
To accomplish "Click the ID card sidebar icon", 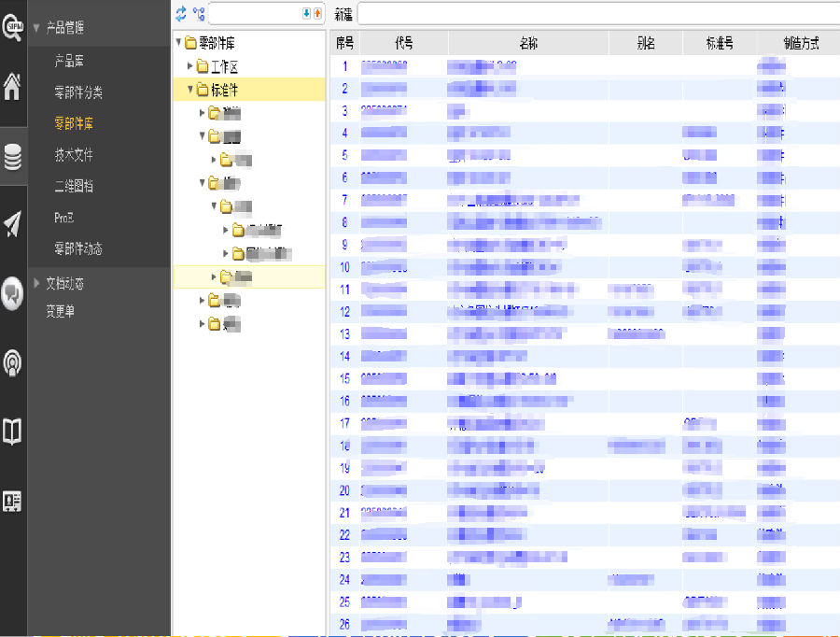I will [x=13, y=501].
